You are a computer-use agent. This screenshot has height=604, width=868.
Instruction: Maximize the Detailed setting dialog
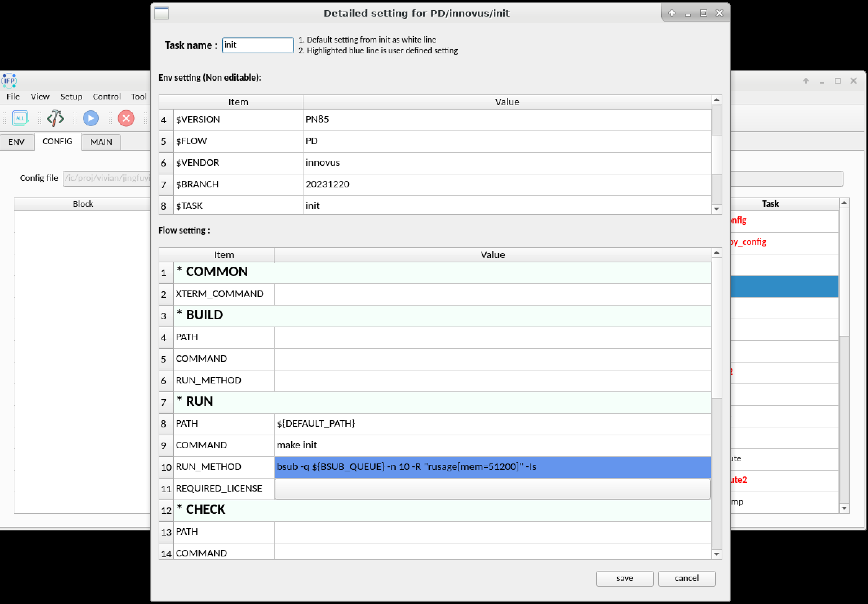click(x=703, y=13)
